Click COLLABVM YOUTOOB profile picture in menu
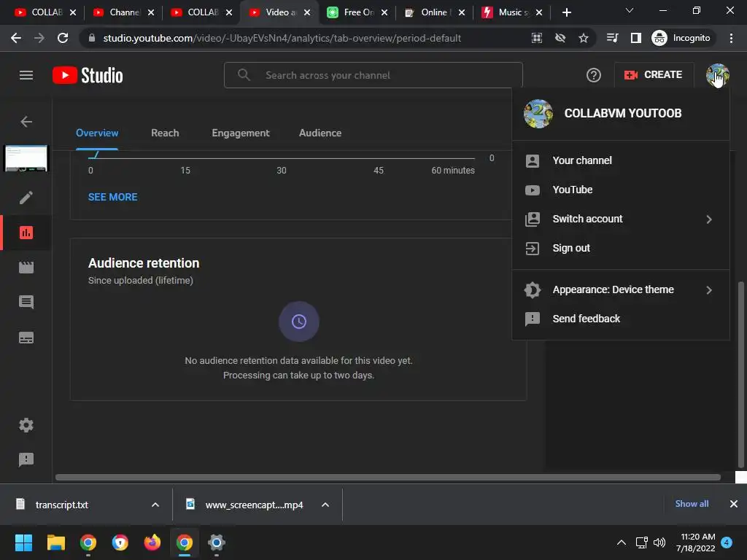The height and width of the screenshot is (560, 747). tap(538, 114)
